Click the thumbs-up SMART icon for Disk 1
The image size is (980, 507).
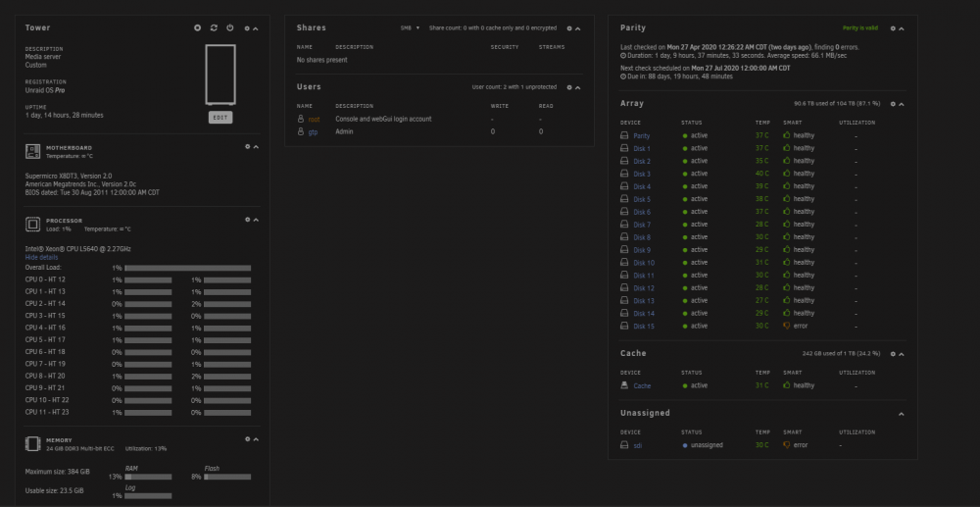(x=787, y=148)
